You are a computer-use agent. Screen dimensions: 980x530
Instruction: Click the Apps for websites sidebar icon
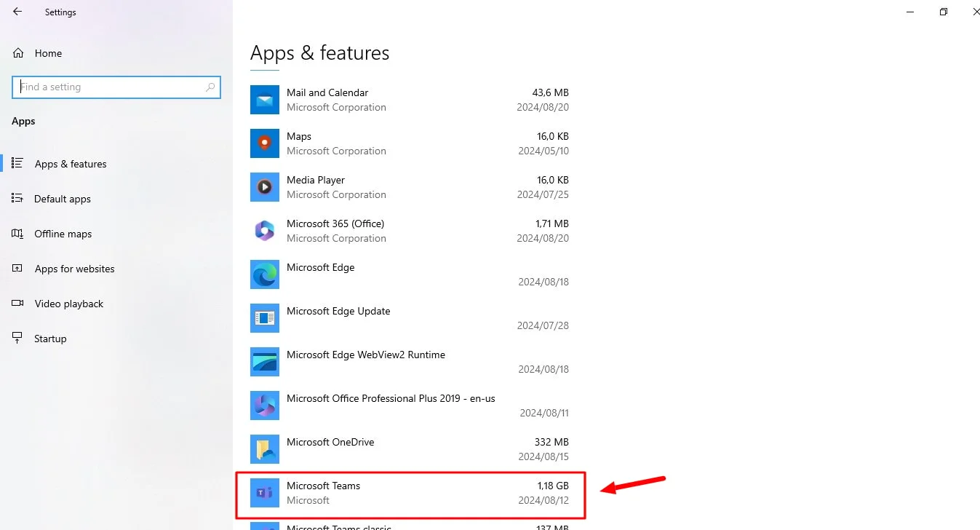(18, 268)
